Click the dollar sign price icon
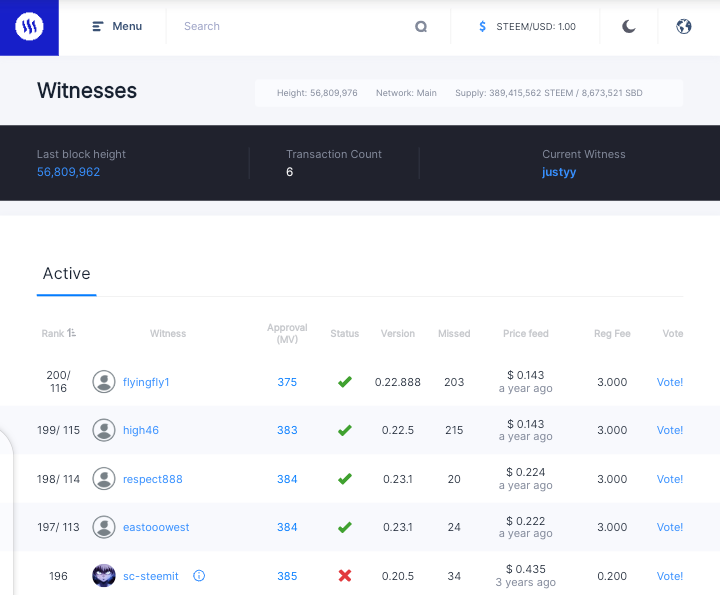The height and width of the screenshot is (595, 720). pos(482,27)
